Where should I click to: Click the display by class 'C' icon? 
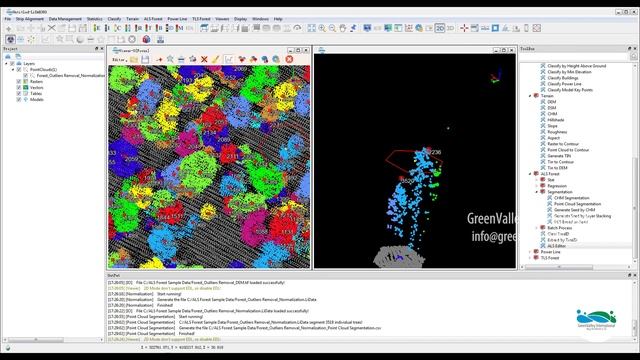click(118, 28)
